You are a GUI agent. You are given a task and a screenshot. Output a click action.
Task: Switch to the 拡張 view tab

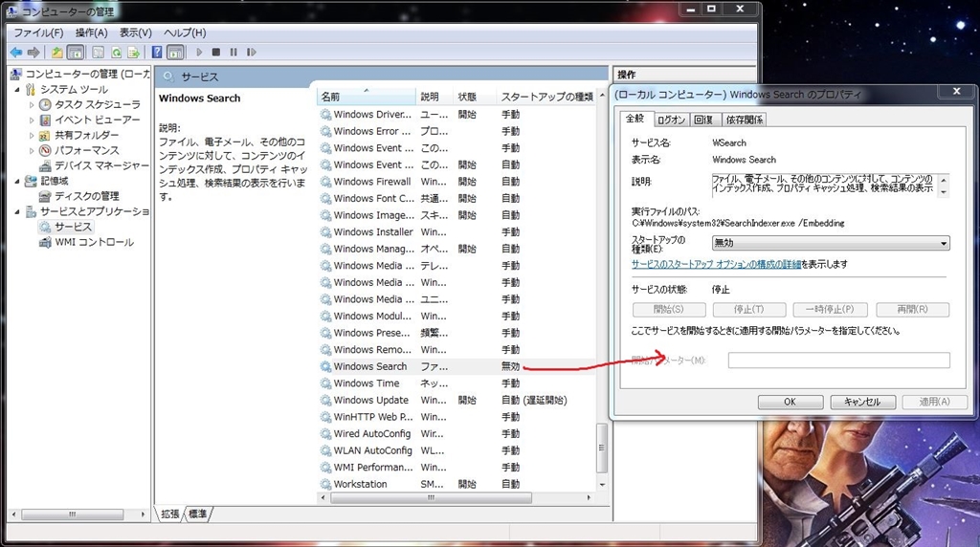point(170,514)
